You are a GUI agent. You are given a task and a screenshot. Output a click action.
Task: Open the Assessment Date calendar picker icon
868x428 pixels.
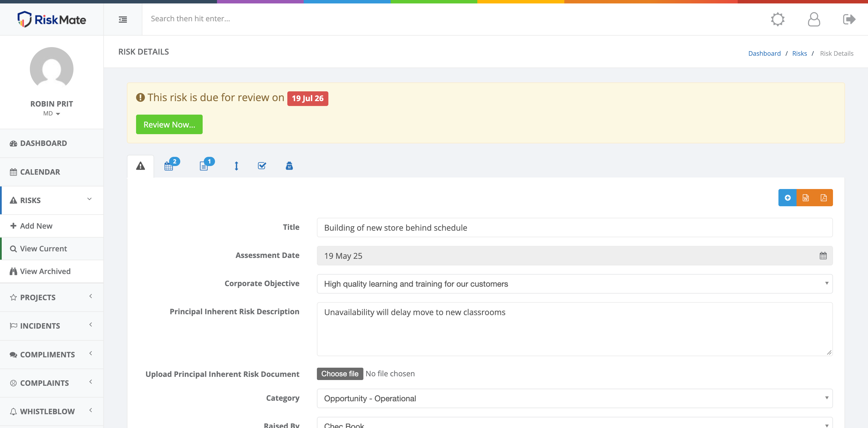coord(823,256)
